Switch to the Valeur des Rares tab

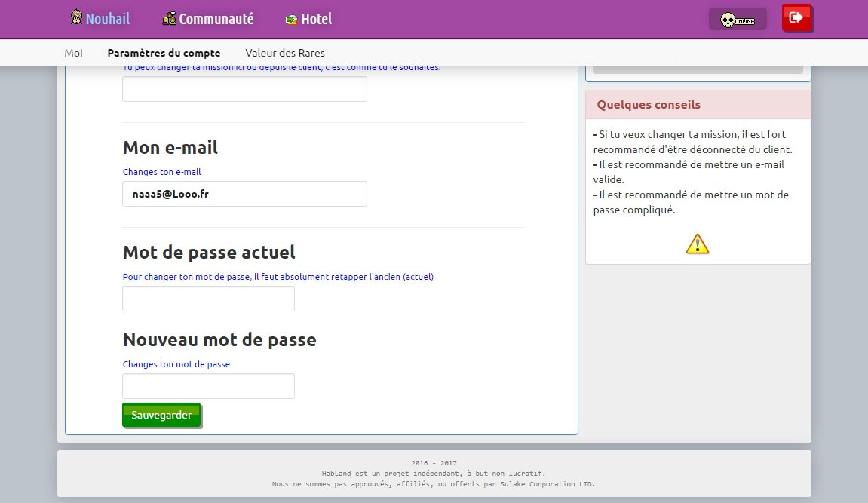point(284,53)
